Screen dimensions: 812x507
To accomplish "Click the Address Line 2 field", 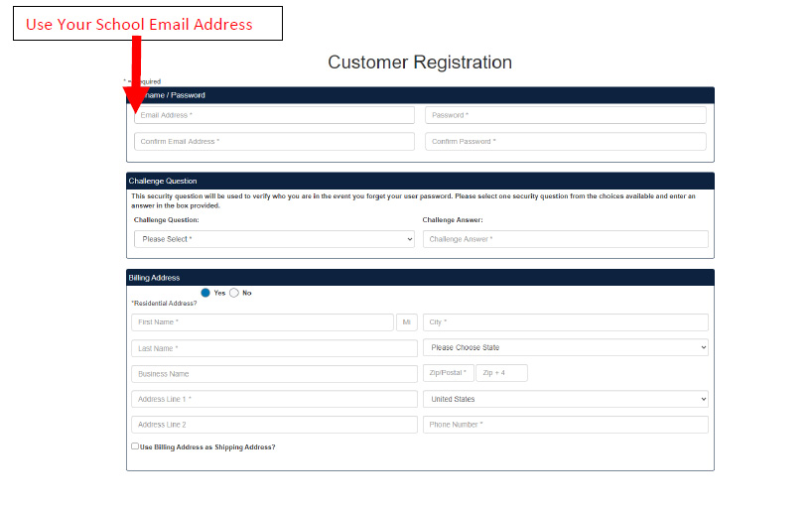I will click(x=274, y=425).
